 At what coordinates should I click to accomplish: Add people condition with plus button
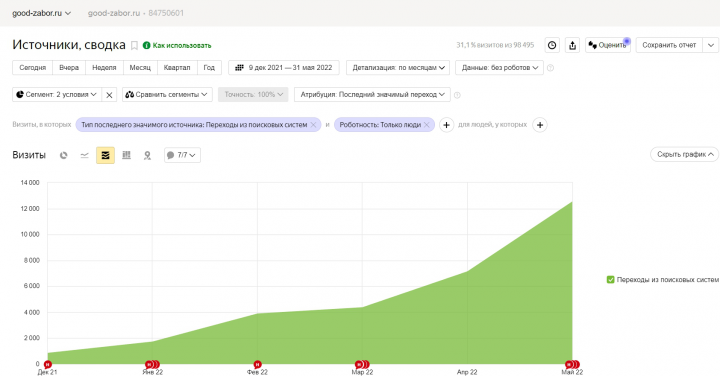coord(540,125)
